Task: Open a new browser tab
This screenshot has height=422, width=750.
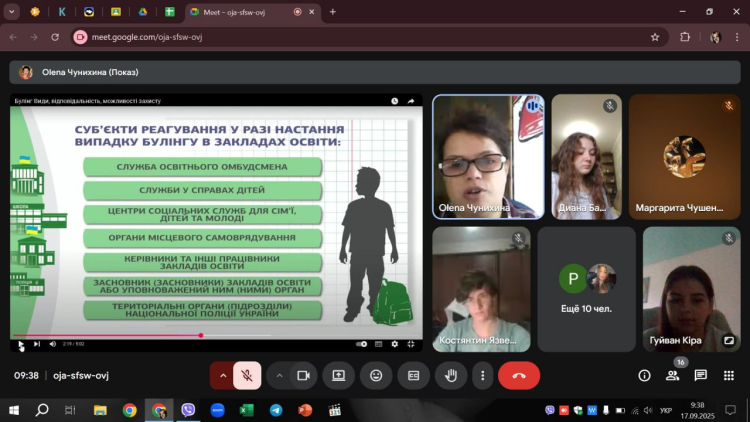Action: [x=332, y=12]
